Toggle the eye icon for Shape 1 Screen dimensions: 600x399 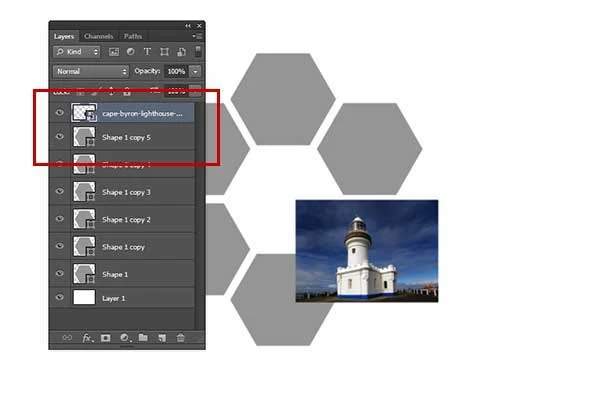point(60,273)
